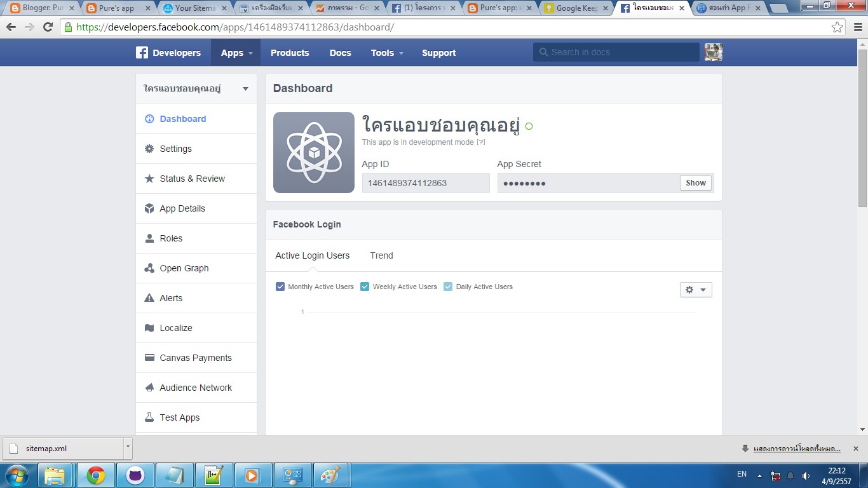
Task: Open the Support menu item
Action: point(439,53)
